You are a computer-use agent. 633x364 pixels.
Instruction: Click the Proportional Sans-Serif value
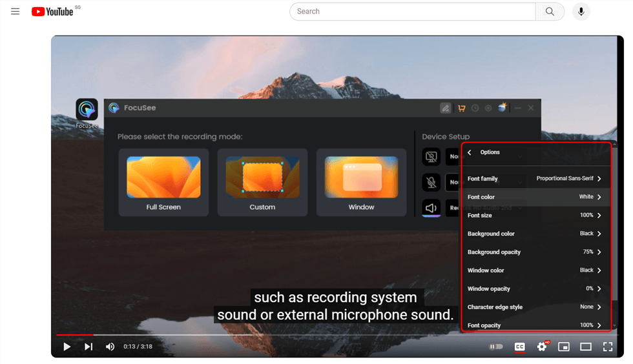565,178
